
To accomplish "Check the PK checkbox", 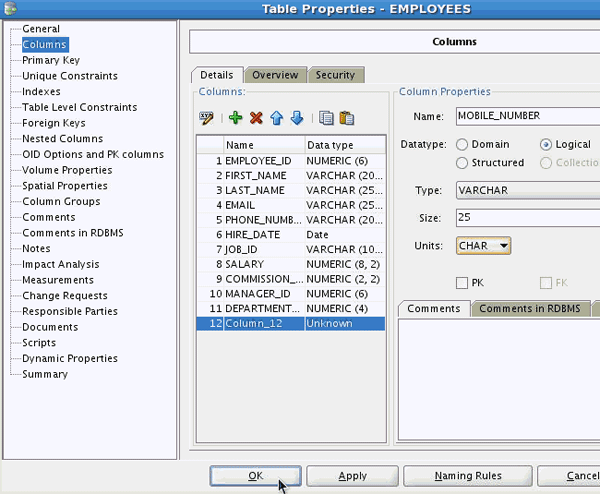I will click(462, 283).
